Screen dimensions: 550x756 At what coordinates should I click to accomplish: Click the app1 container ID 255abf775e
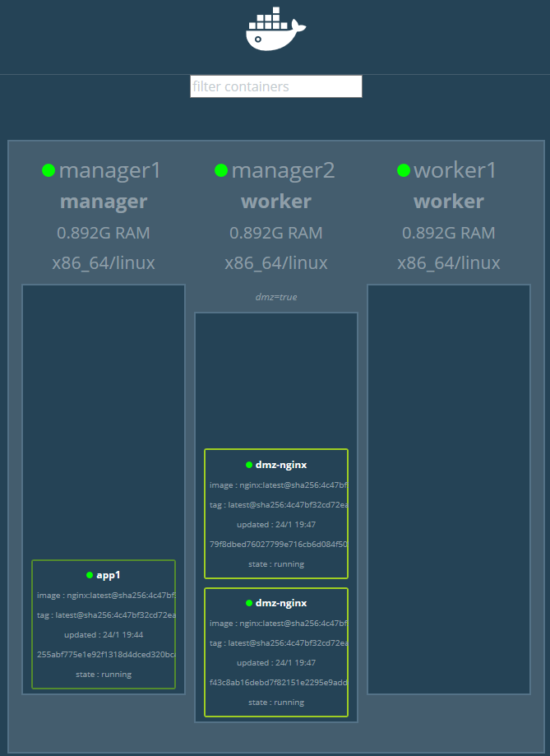point(104,655)
